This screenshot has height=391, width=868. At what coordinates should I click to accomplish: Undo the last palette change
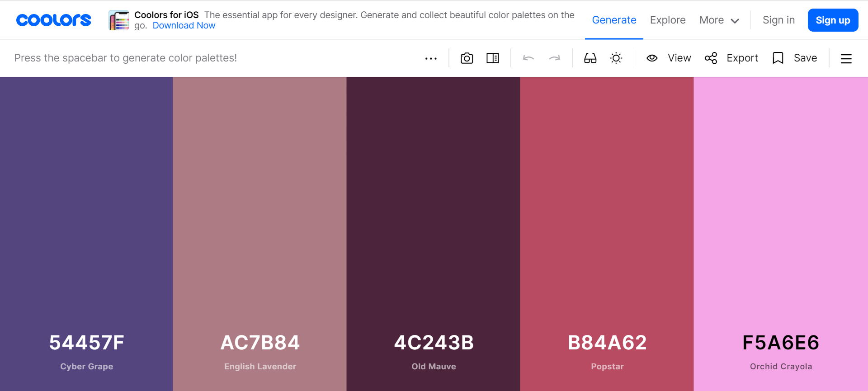point(528,58)
